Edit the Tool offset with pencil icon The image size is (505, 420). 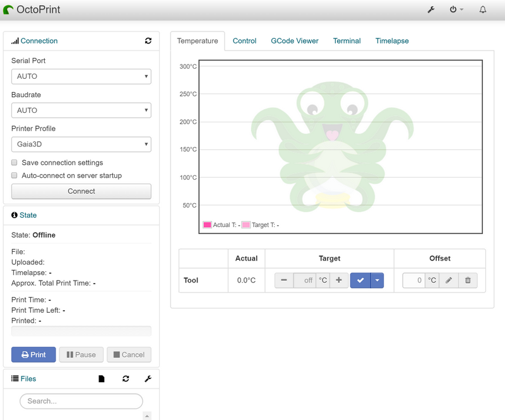coord(449,281)
